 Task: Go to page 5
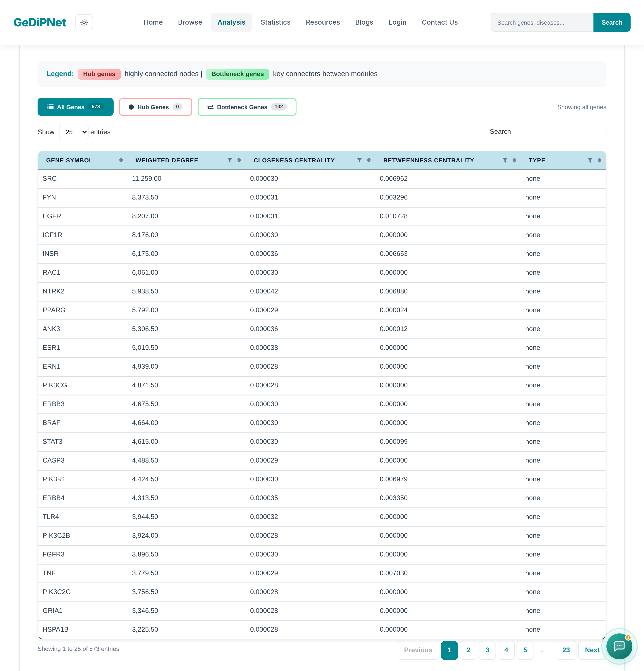525,650
